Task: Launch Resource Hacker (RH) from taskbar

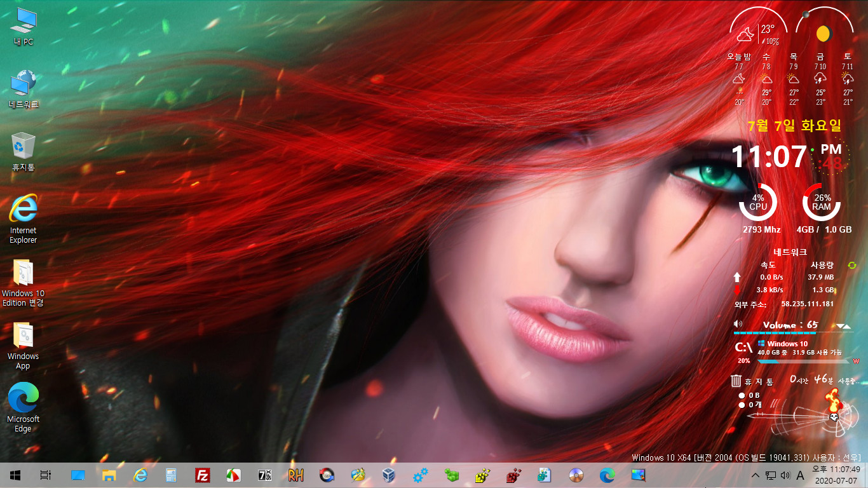Action: point(296,475)
